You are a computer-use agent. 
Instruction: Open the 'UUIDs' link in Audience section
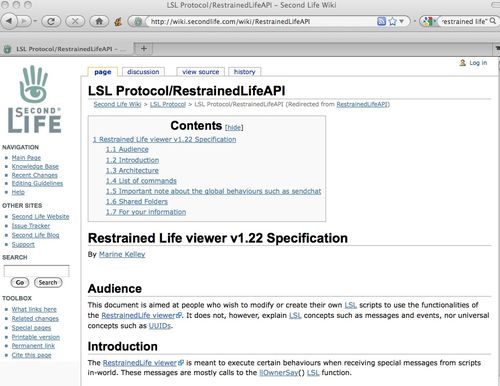[x=160, y=326]
